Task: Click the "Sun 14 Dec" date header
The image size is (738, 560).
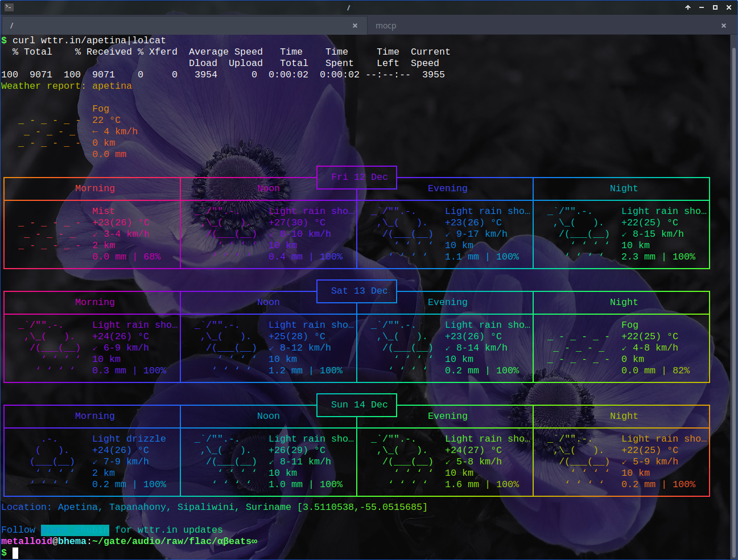Action: [x=359, y=405]
